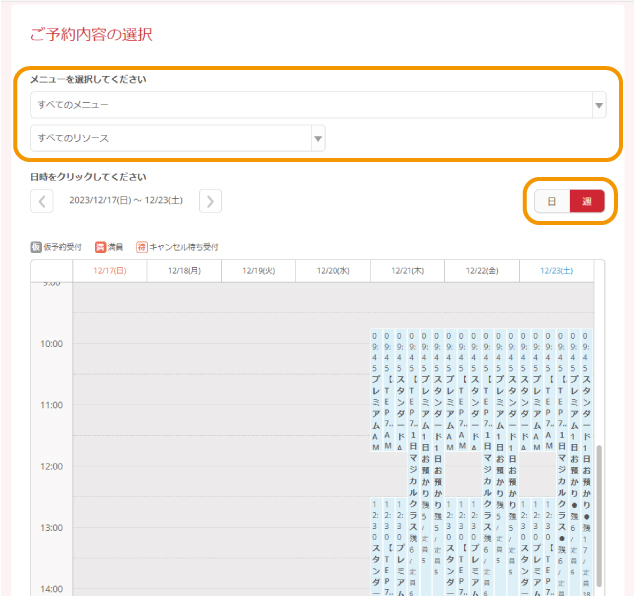
Task: Select the 12/18(月) column header
Action: 184,271
